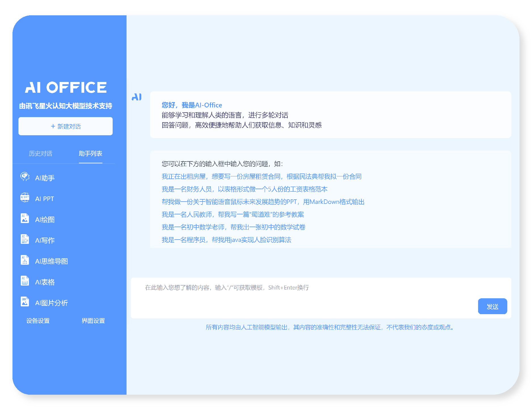Click the AI图片分析 OCR icon
532x410 pixels.
(25, 302)
